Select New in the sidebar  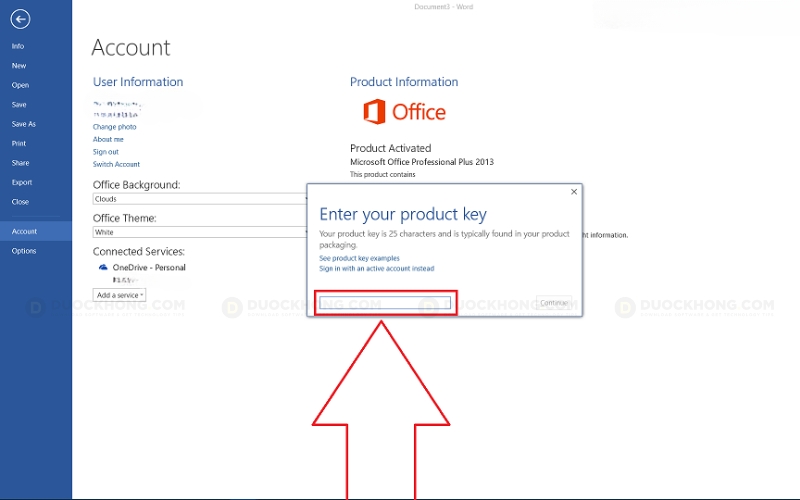point(19,65)
